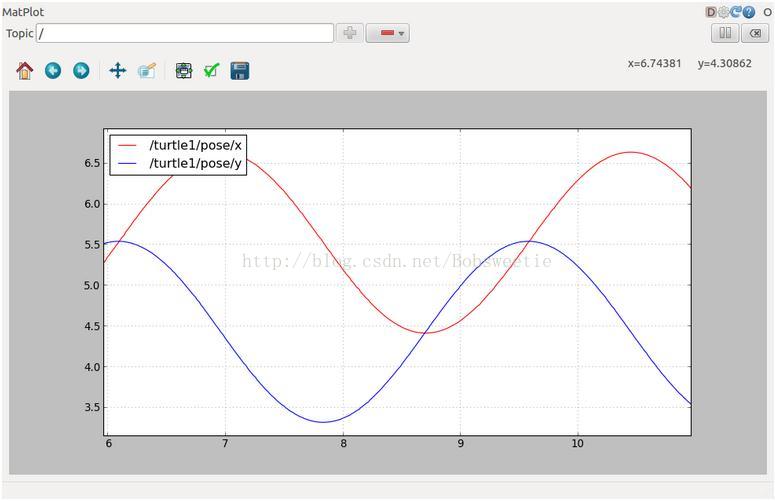775x501 pixels.
Task: Open edit axis parameters (green checkmark)
Action: coord(212,71)
